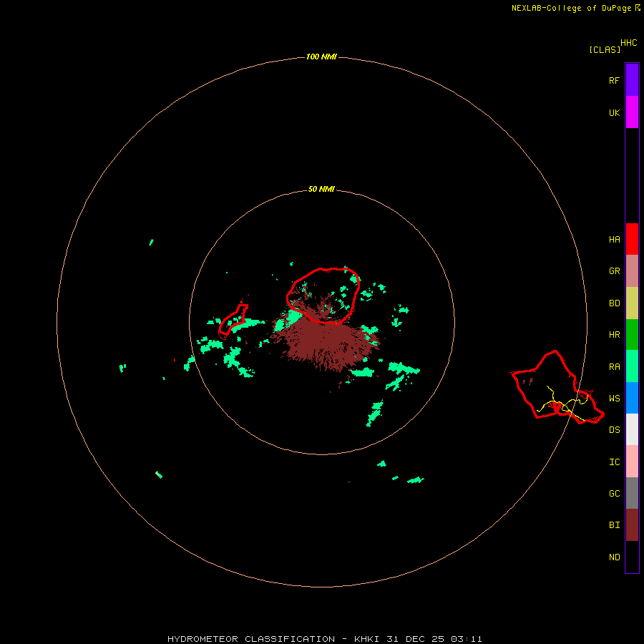Click the BD legend label
The width and height of the screenshot is (644, 644).
pos(615,303)
